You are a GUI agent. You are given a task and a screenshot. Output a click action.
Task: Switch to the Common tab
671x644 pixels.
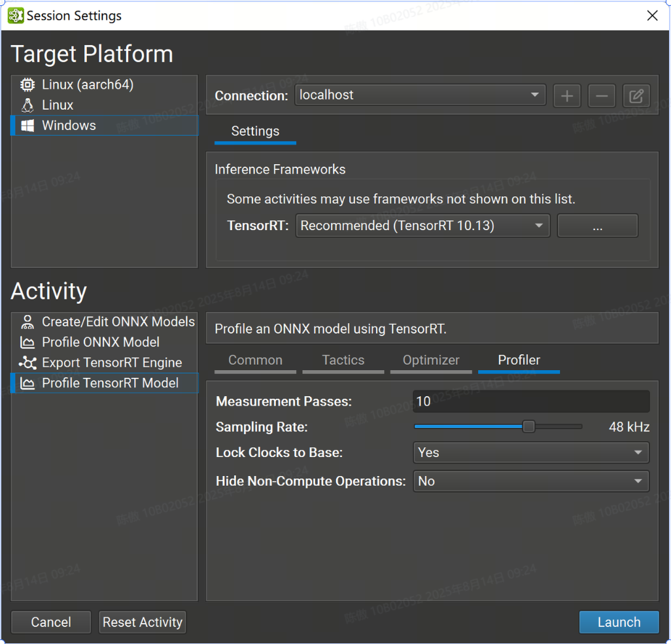click(256, 360)
